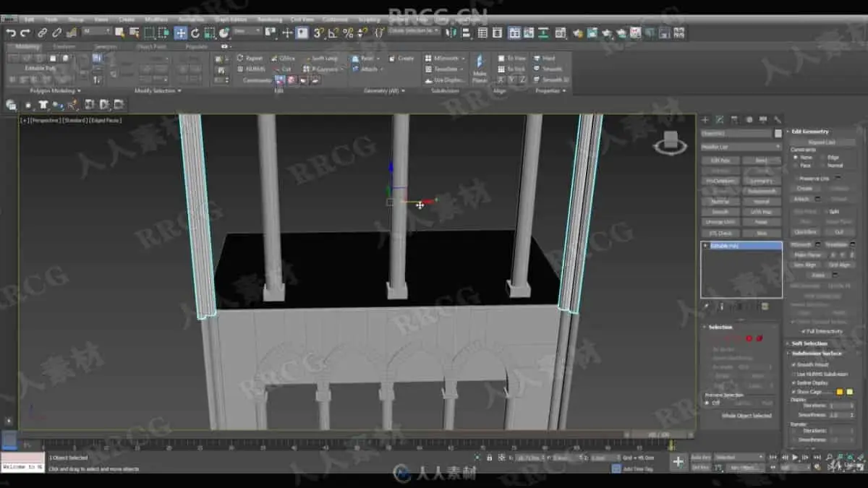Open the Utilities wrench panel tab
Viewport: 868px width, 488px height.
pyautogui.click(x=778, y=120)
